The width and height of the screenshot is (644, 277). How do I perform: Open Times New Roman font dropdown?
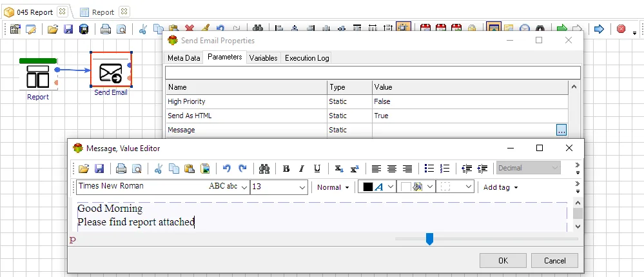[244, 187]
